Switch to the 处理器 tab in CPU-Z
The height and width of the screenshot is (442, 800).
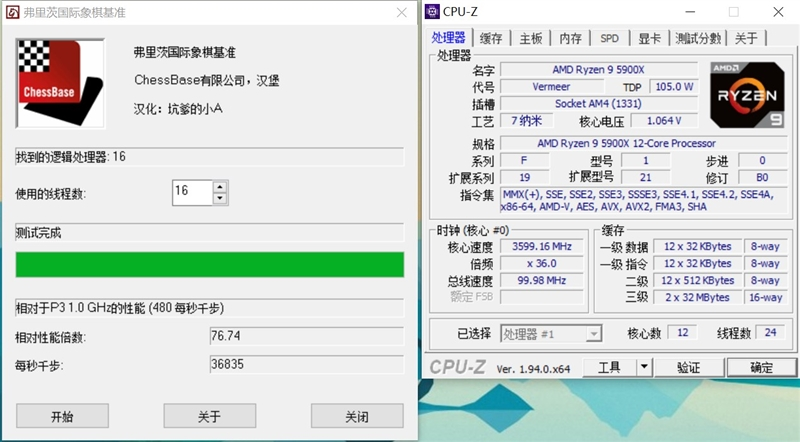tap(448, 38)
